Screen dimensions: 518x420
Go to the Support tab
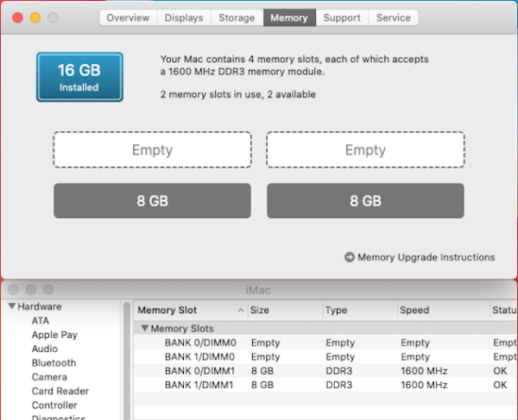coord(342,18)
